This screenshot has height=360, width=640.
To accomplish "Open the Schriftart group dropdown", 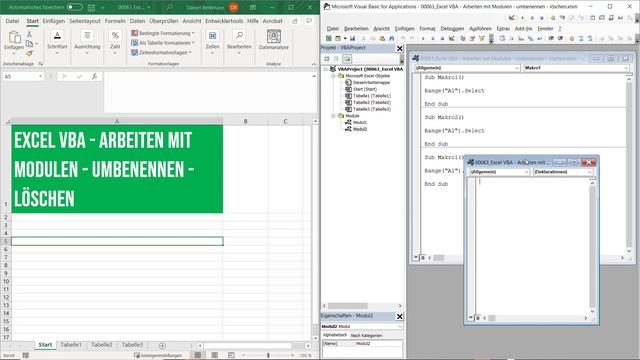I will click(57, 43).
